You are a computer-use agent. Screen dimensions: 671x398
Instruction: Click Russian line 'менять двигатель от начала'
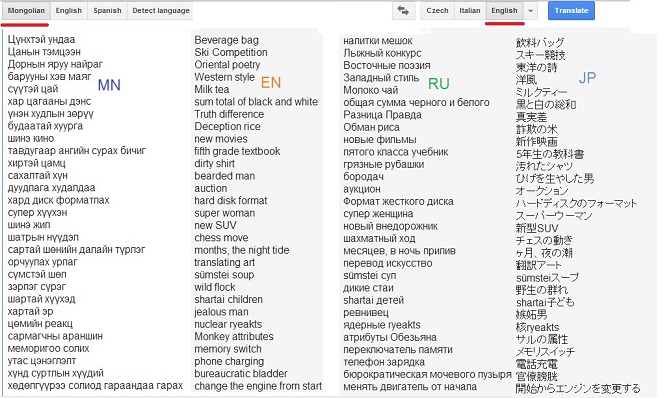coord(410,387)
